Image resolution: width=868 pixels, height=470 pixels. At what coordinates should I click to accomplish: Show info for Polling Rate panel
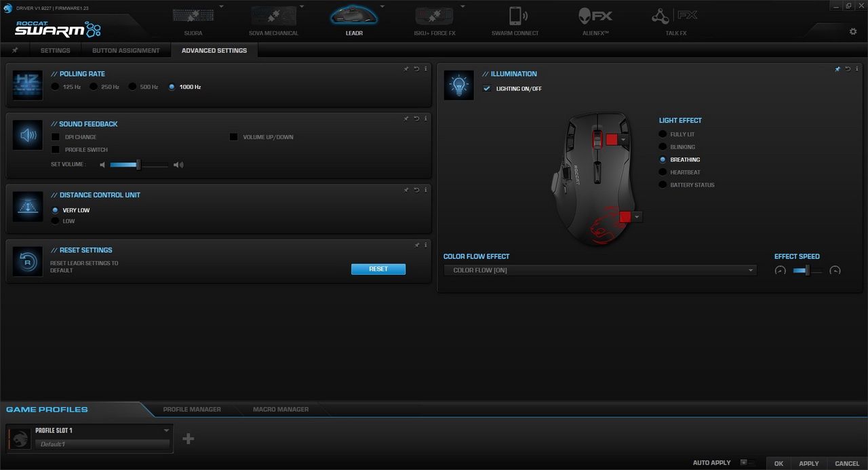426,68
